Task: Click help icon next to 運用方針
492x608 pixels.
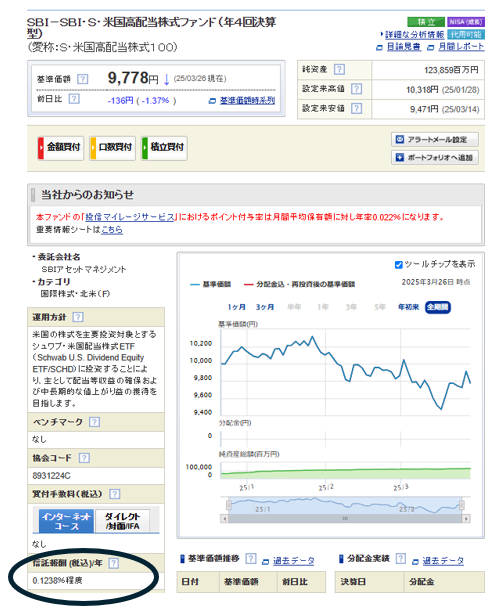Action: click(78, 317)
